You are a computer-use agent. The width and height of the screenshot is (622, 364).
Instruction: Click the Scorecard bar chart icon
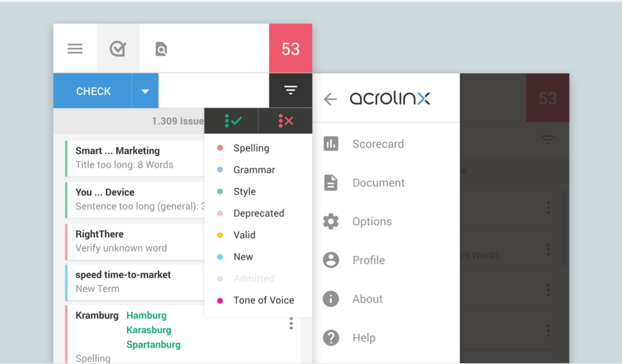point(331,144)
